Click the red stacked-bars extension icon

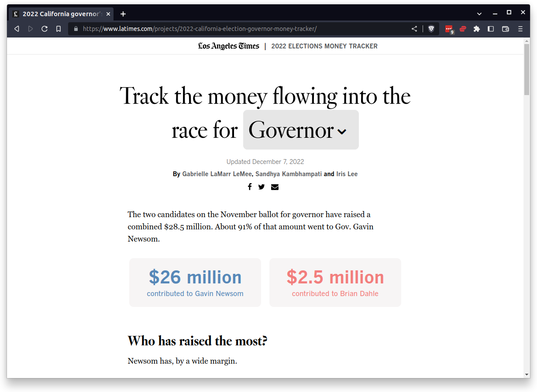click(463, 29)
